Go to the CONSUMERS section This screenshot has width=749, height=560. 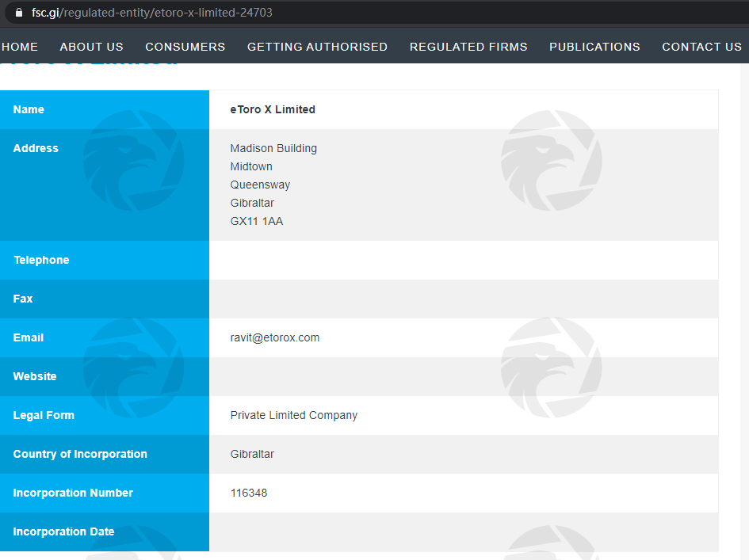185,47
